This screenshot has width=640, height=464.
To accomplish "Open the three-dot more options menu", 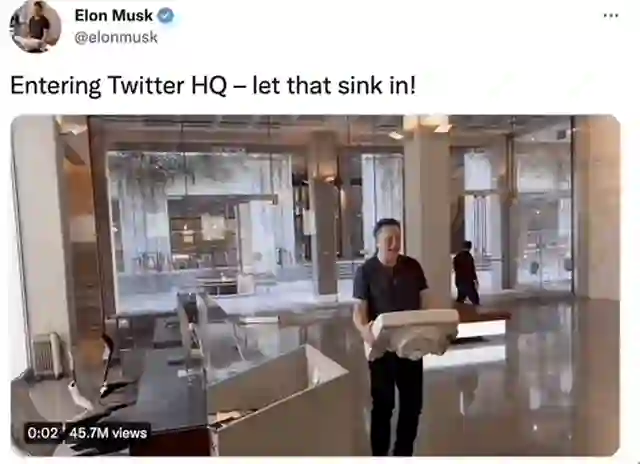I will pyautogui.click(x=611, y=16).
